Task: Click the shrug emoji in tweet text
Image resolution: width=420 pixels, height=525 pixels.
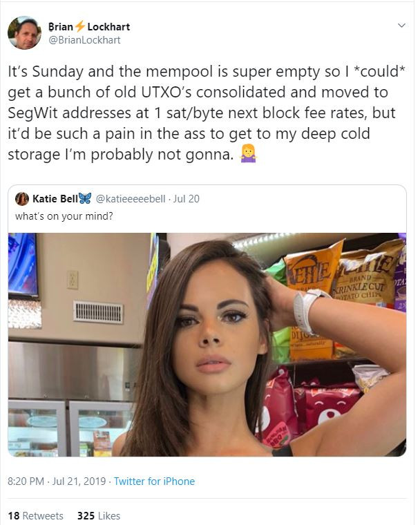Action: pyautogui.click(x=249, y=153)
